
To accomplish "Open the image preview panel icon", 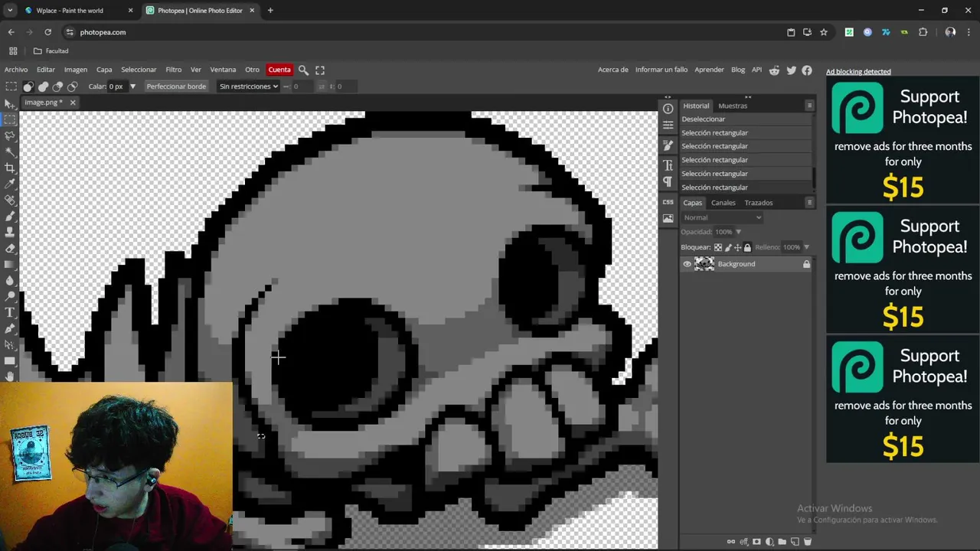I will click(668, 218).
